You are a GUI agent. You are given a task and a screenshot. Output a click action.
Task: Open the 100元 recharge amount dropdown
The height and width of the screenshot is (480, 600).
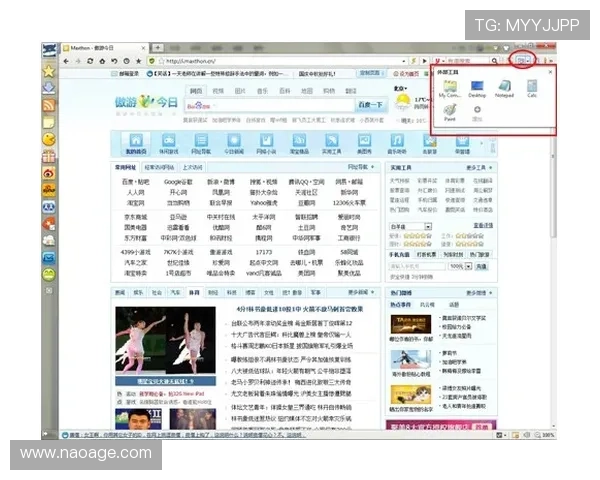[x=468, y=266]
